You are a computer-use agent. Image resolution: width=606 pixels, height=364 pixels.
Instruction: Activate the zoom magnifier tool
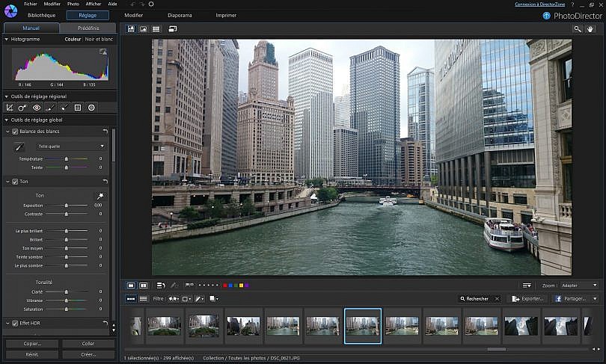[x=578, y=29]
